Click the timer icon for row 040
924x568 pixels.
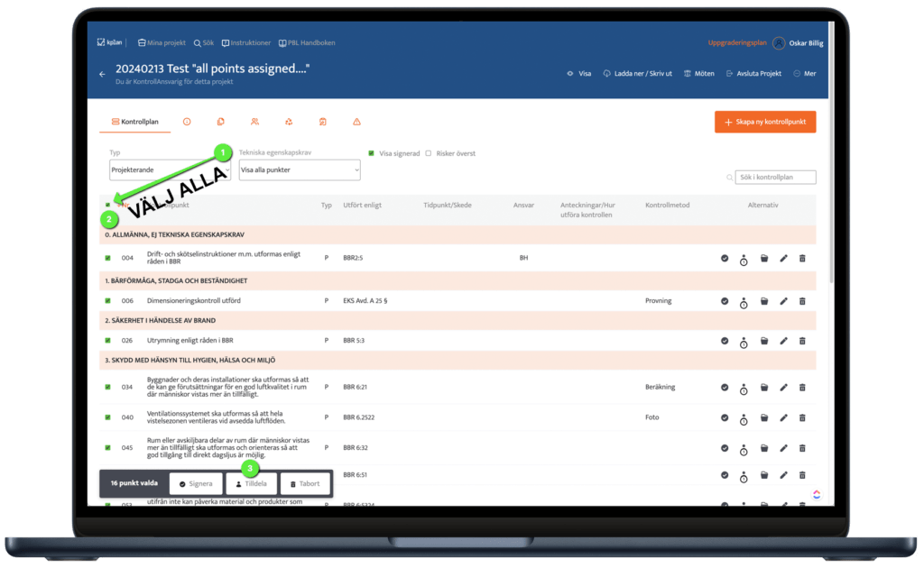click(744, 419)
